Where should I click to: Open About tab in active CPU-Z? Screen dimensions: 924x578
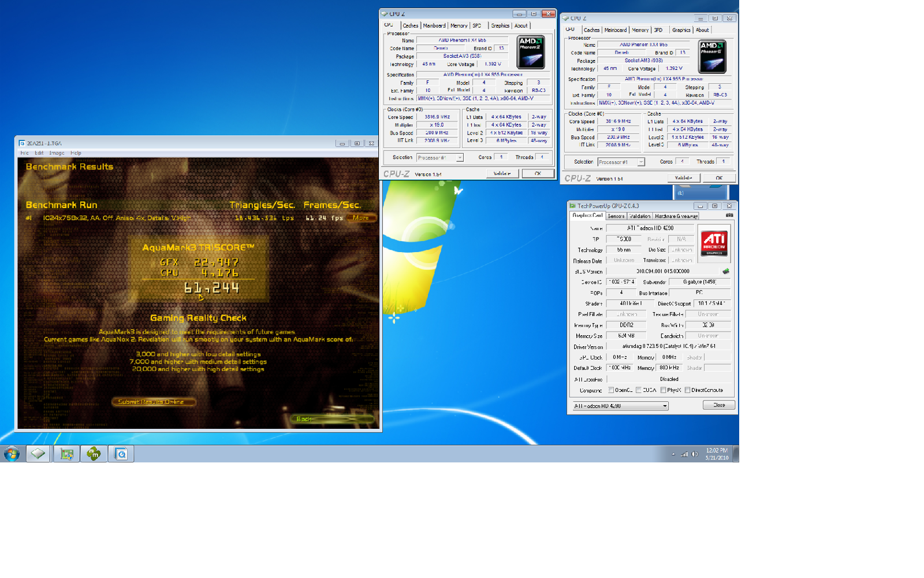(x=521, y=25)
